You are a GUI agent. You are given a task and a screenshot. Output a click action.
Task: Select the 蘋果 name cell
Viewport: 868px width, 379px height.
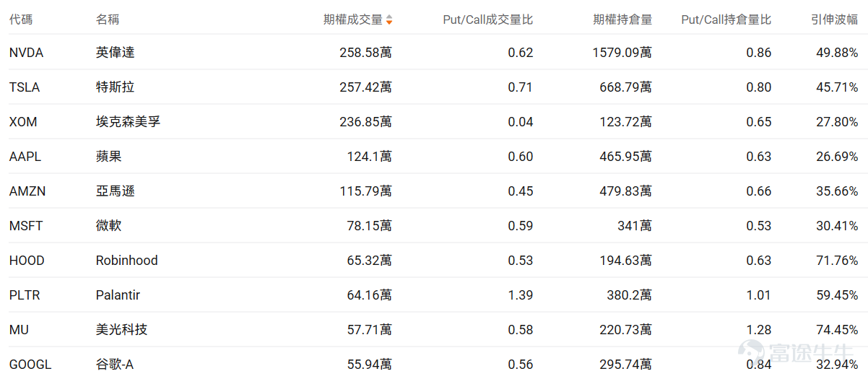coord(109,157)
